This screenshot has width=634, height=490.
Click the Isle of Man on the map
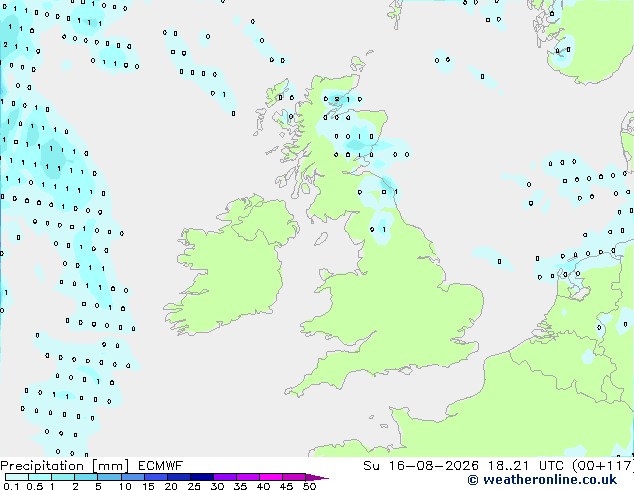tap(321, 239)
